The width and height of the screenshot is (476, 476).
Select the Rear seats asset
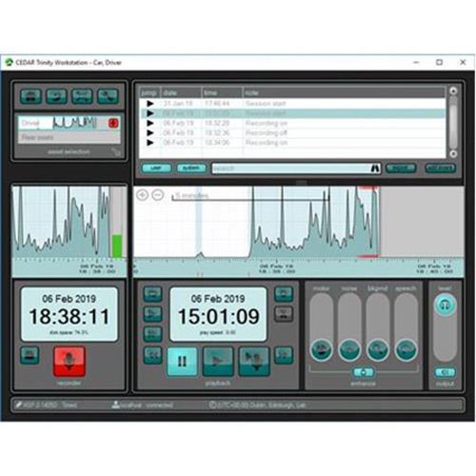coord(69,137)
